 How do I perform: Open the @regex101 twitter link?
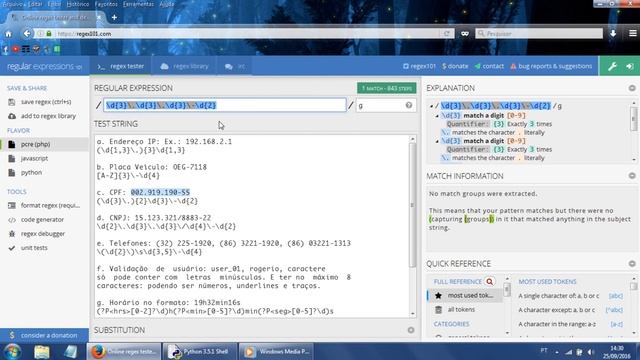(x=419, y=66)
